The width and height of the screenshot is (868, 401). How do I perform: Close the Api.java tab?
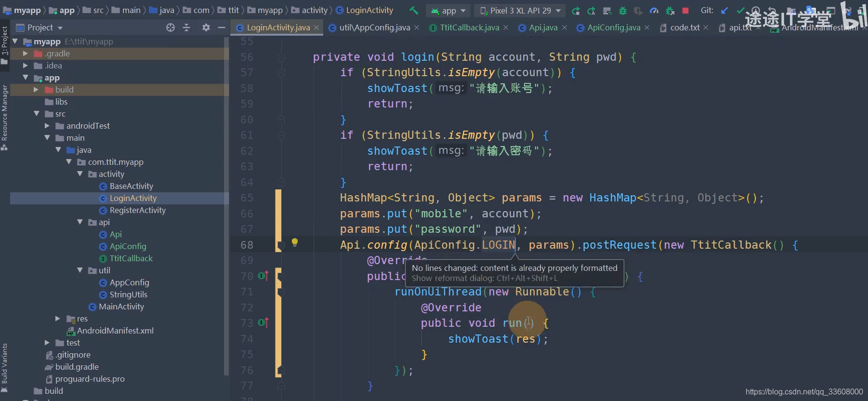click(565, 27)
